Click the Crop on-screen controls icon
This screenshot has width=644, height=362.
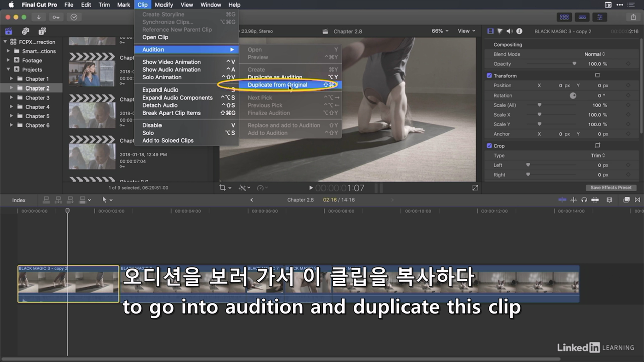pos(598,146)
